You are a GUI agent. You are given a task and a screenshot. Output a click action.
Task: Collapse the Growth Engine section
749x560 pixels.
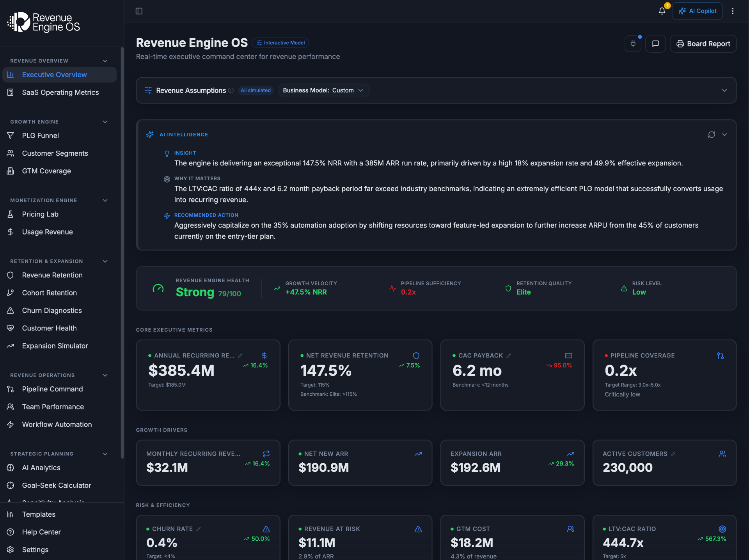pyautogui.click(x=105, y=122)
